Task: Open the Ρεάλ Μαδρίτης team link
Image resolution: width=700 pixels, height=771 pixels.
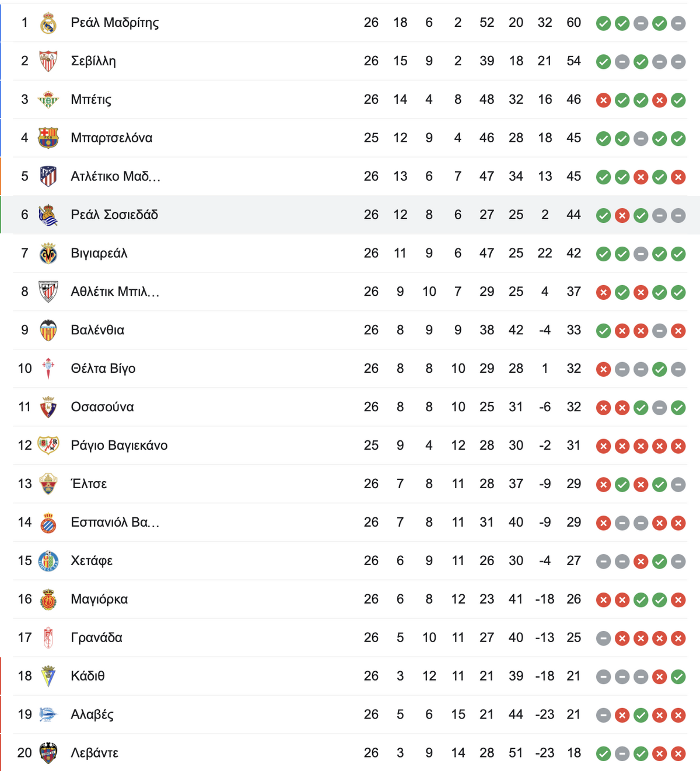Action: click(115, 23)
